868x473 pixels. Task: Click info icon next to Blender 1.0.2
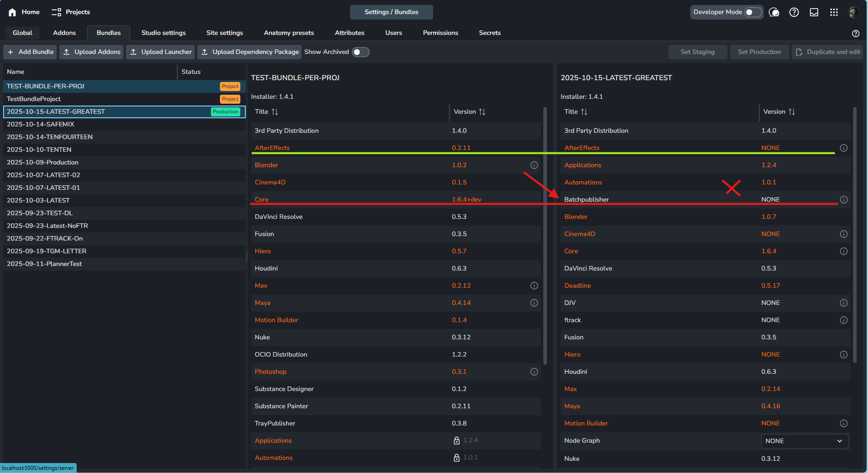(x=534, y=165)
